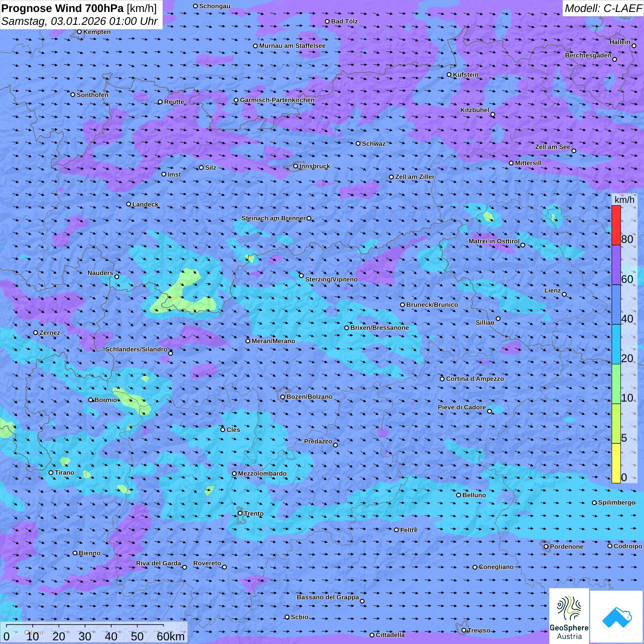Click the Landeck city label
The image size is (644, 644).
coord(145,204)
